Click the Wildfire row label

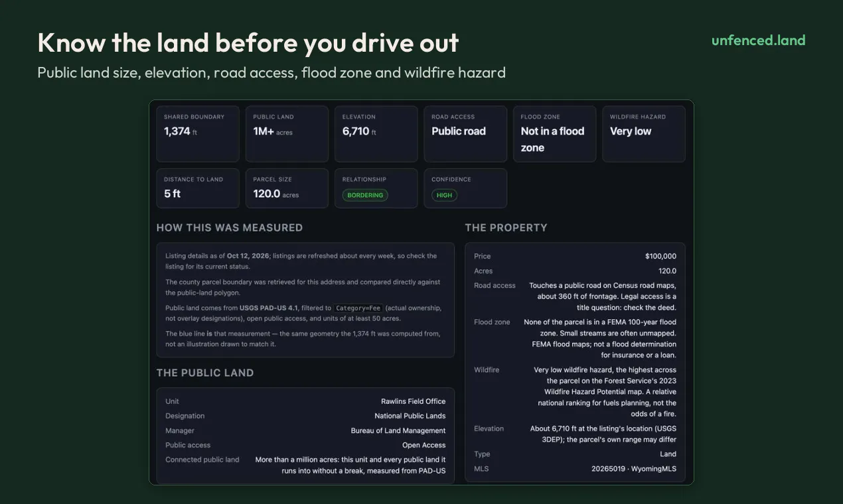pos(487,370)
